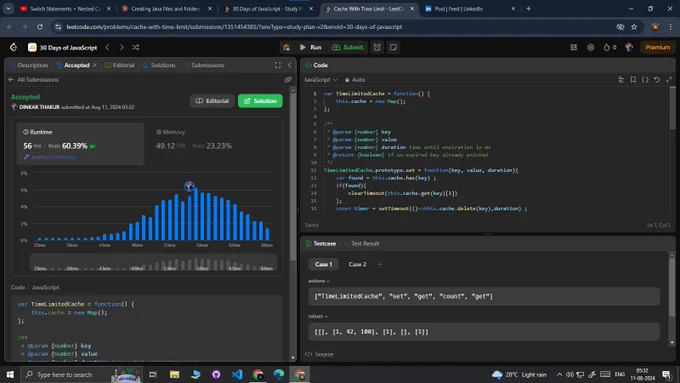This screenshot has height=383, width=680.
Task: Open the Editorial button
Action: pyautogui.click(x=212, y=101)
